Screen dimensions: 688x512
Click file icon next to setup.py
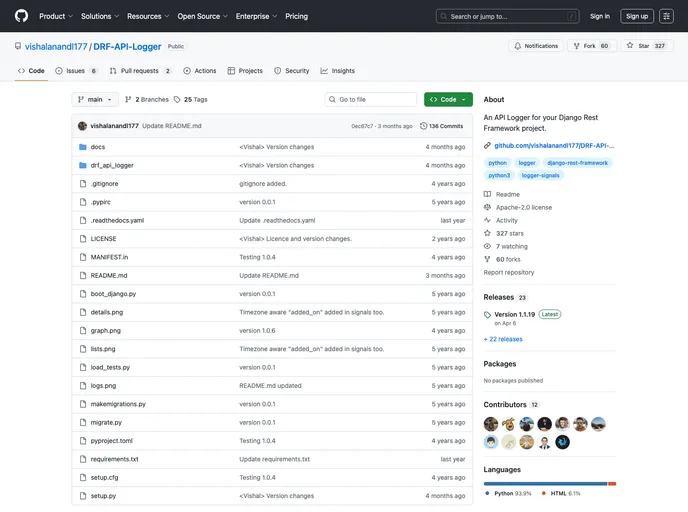[83, 496]
